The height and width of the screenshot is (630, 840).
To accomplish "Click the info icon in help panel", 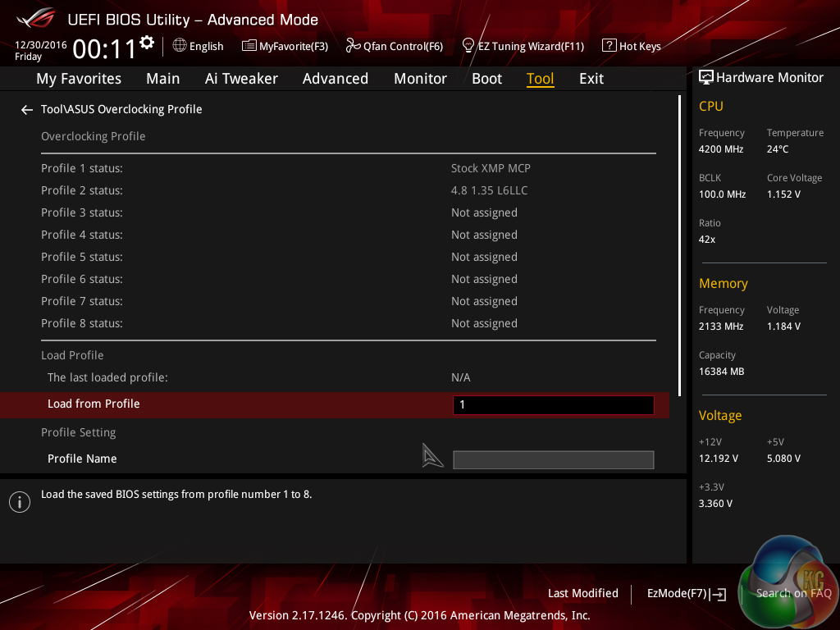I will click(19, 502).
